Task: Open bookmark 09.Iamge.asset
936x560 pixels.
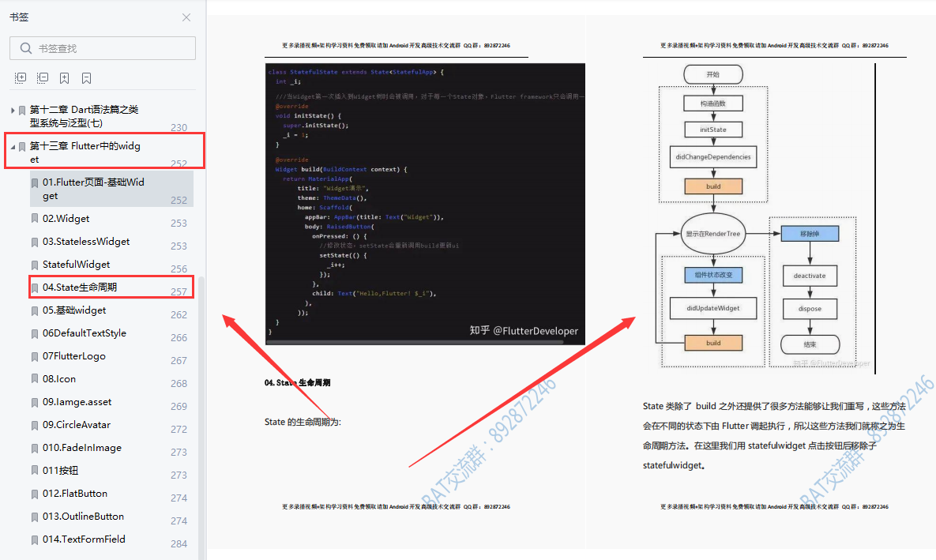Action: (77, 402)
